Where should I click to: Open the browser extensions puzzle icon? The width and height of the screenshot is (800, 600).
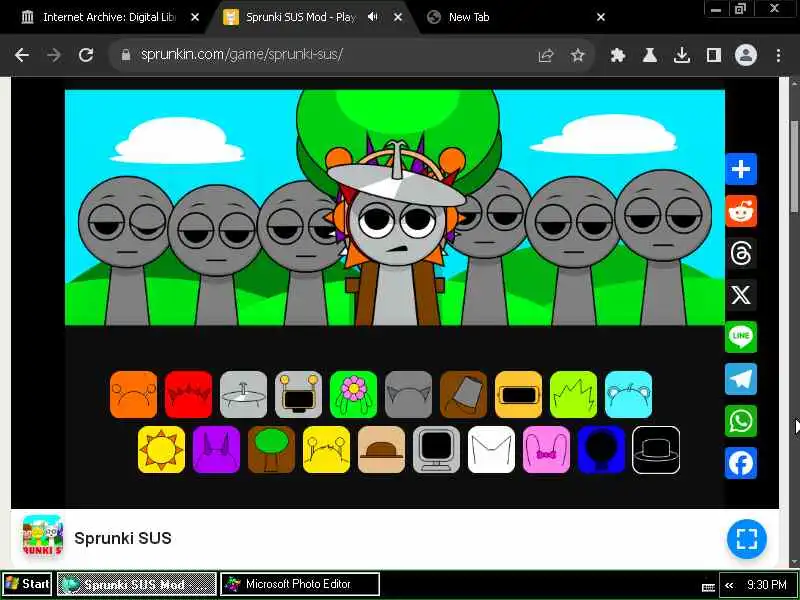[x=618, y=55]
